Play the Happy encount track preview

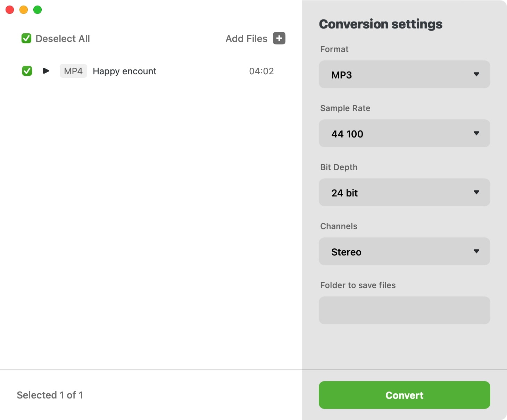coord(46,71)
